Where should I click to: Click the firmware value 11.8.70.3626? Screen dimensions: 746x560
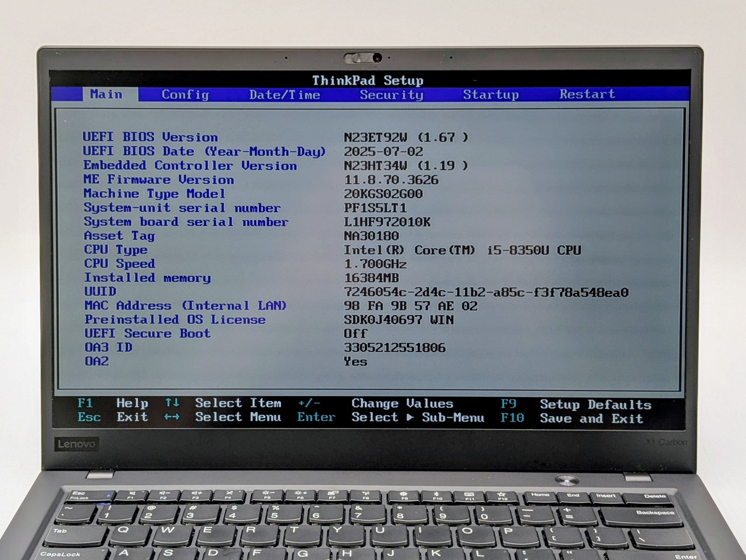(x=391, y=180)
